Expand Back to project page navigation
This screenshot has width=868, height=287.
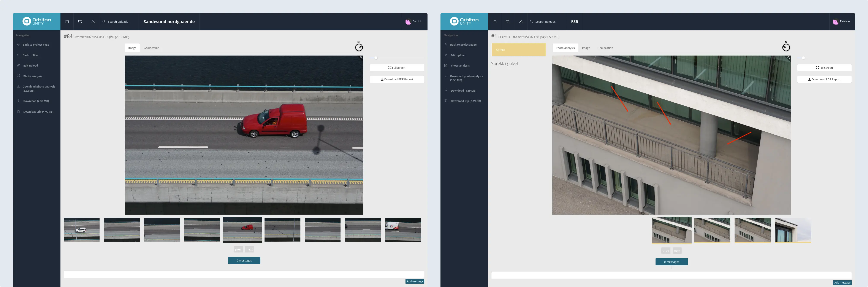[35, 44]
